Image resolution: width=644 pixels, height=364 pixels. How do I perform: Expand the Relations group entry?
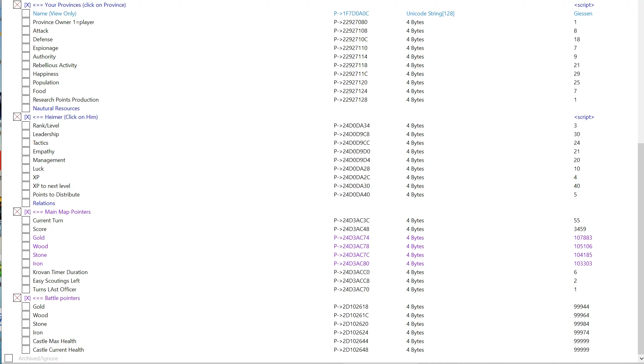pyautogui.click(x=44, y=203)
